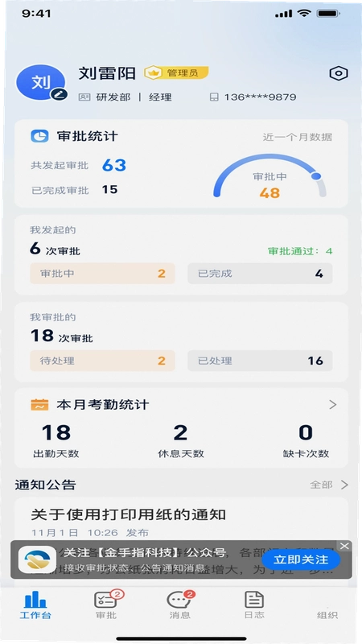Tap the 审批中 gauge progress arc
The height and width of the screenshot is (644, 362).
point(269,176)
